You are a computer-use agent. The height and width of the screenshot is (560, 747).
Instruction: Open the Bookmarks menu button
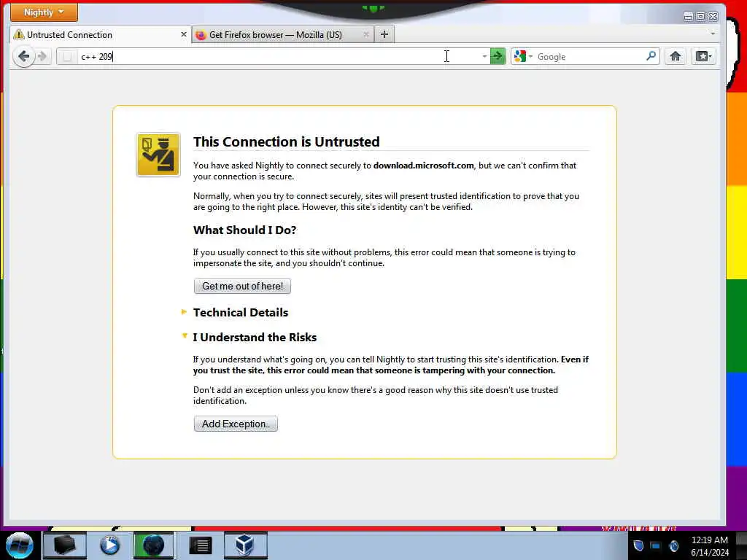pos(704,57)
